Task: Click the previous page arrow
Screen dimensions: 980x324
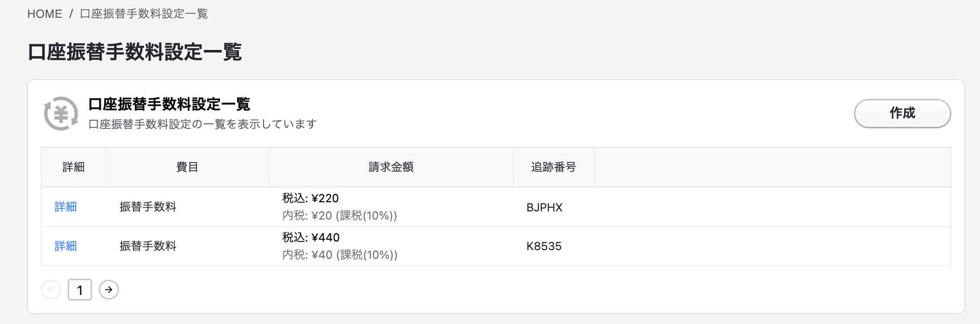Action: coord(51,290)
